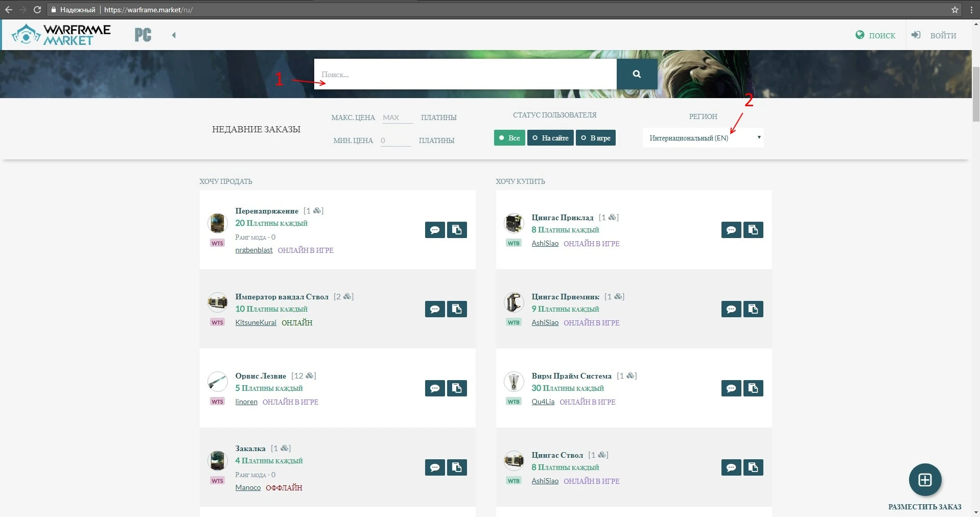
Task: Click the '20 Платины каждый' price text
Action: coord(271,223)
